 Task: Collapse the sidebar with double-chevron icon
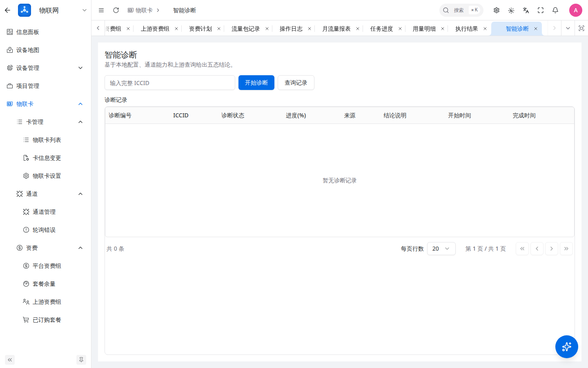[10, 360]
